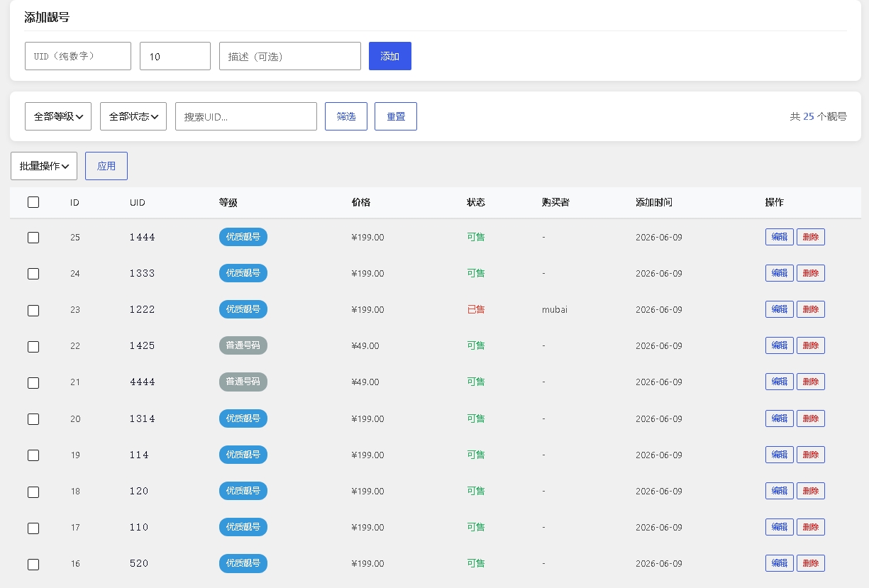
Task: Focus the 描述（可选）description field
Action: point(290,56)
